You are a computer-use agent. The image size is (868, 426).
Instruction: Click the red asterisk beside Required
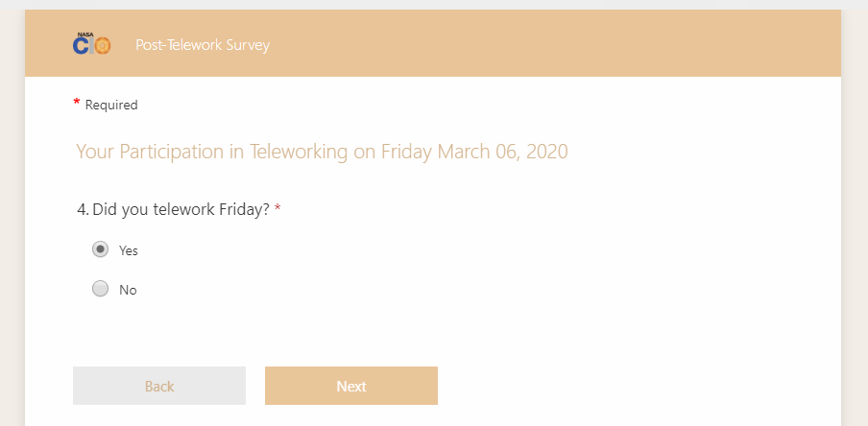(77, 103)
